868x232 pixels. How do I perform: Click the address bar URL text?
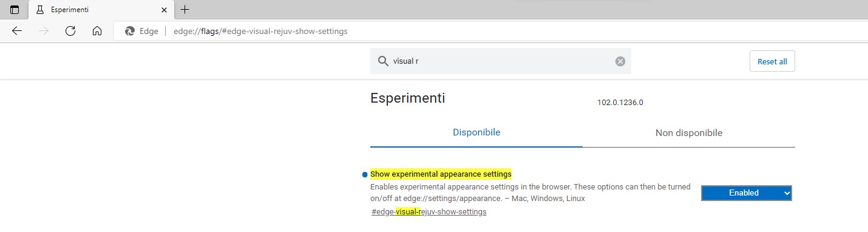click(x=260, y=31)
